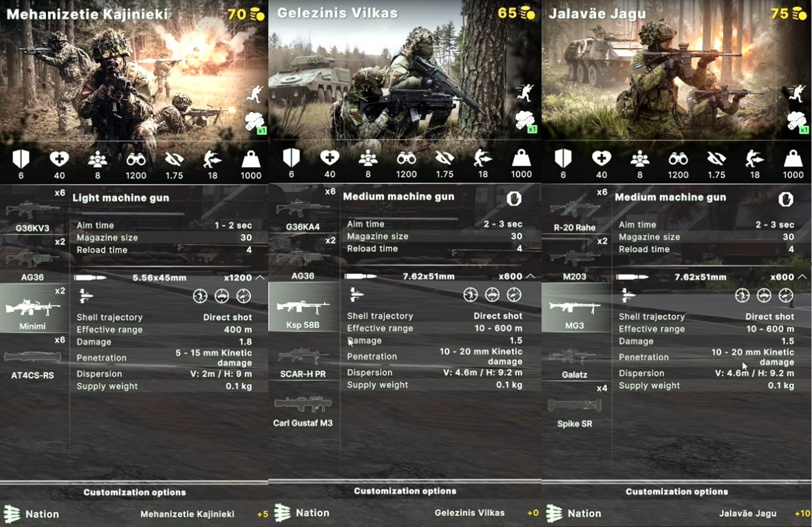Click the Mehanizetie Kajinieki card title
Viewport: 812px width, 527px height.
point(87,14)
